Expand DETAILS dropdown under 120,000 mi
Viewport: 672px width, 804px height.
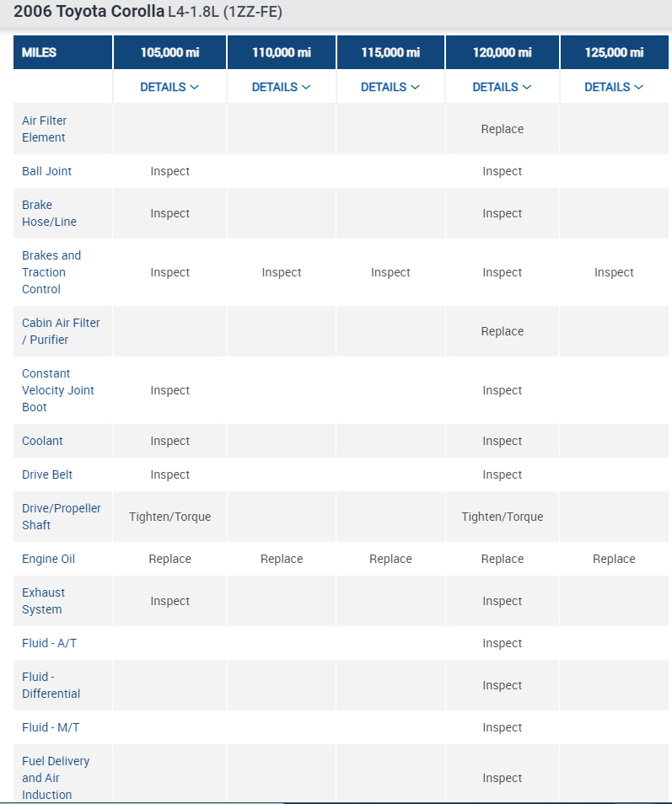click(502, 87)
